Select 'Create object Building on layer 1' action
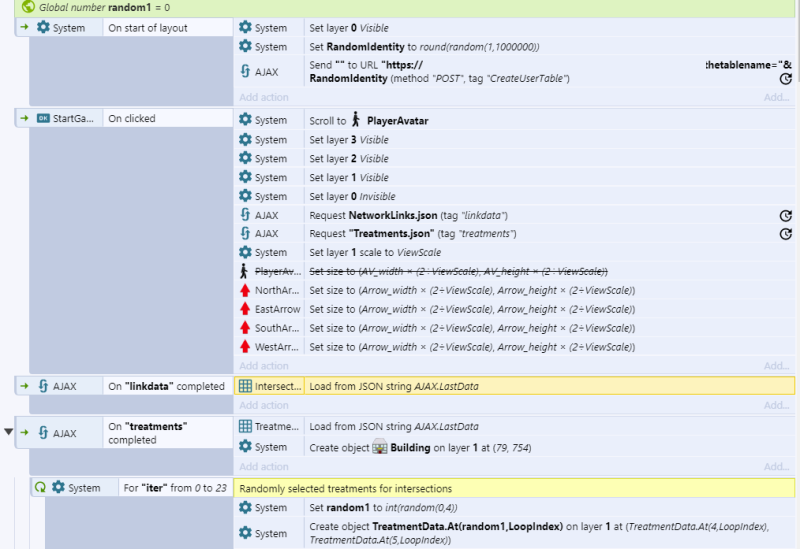Screen dimensions: 800x549 tap(514, 447)
